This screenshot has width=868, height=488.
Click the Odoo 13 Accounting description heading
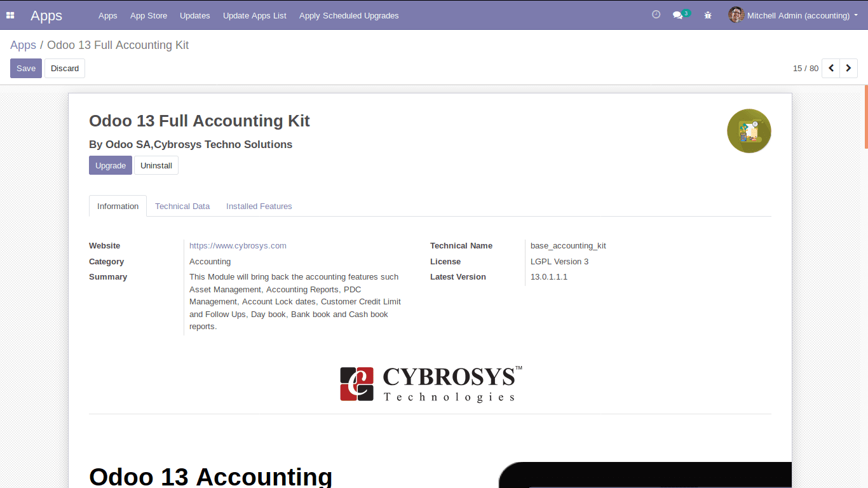(x=210, y=476)
